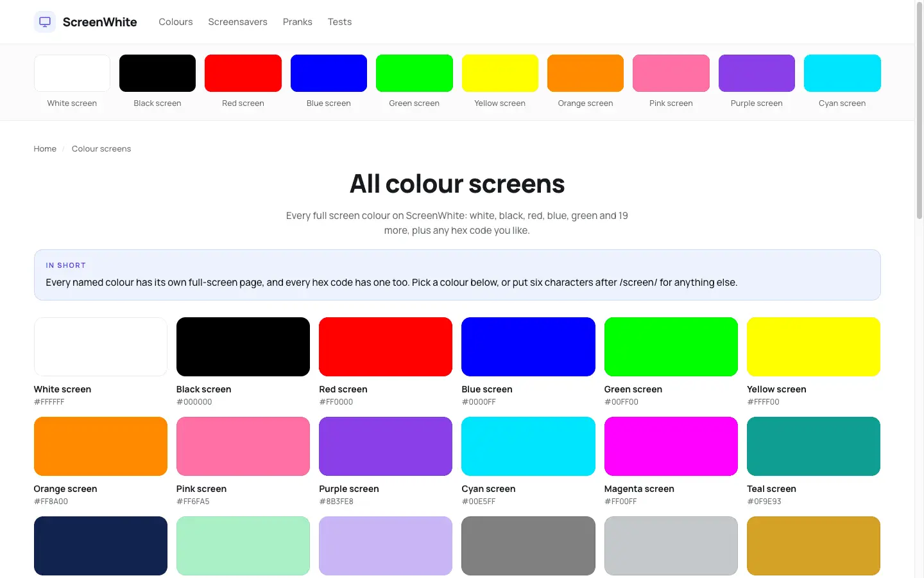Open the light silver colour card

click(x=671, y=546)
